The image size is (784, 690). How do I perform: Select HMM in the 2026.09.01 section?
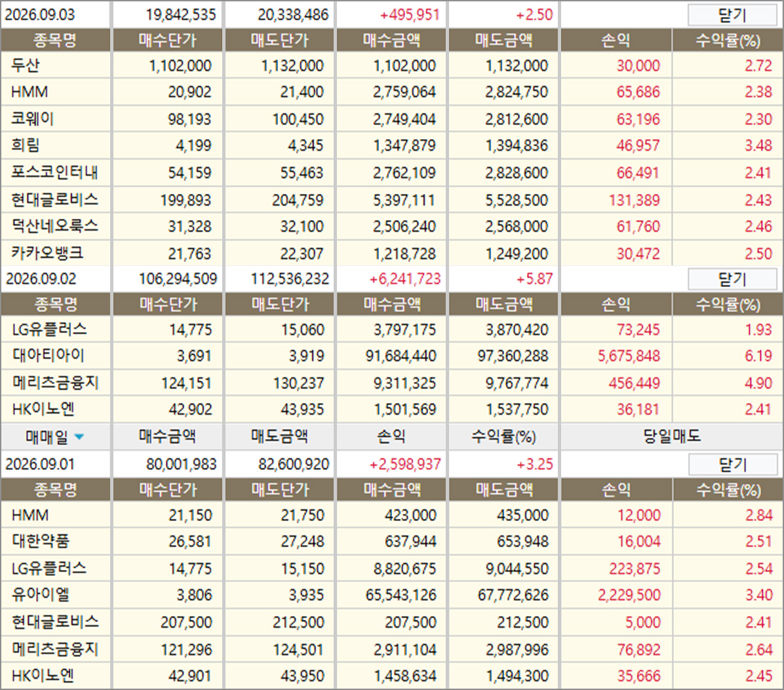pyautogui.click(x=30, y=515)
